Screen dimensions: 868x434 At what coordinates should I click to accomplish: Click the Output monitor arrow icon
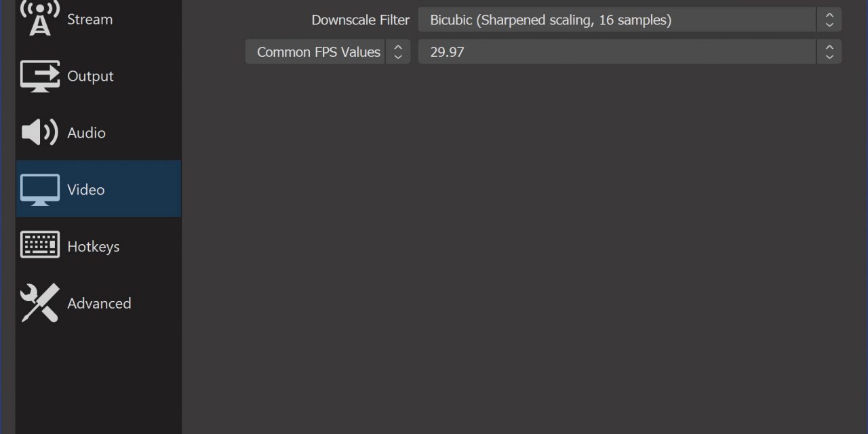point(40,76)
